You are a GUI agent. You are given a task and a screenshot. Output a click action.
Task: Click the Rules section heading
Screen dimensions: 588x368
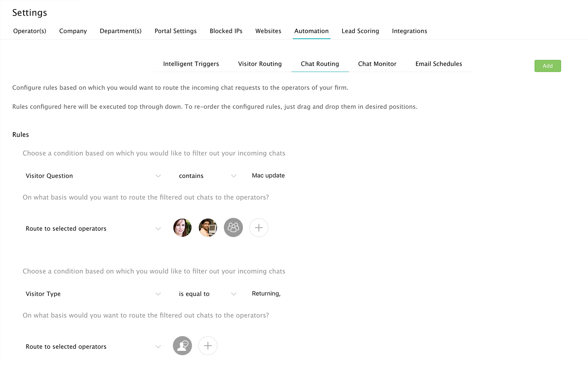[x=21, y=135]
